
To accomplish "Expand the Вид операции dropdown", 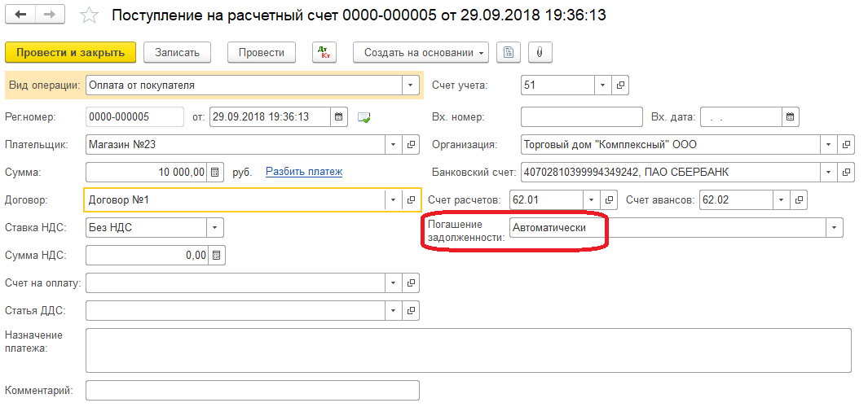I will click(x=410, y=85).
